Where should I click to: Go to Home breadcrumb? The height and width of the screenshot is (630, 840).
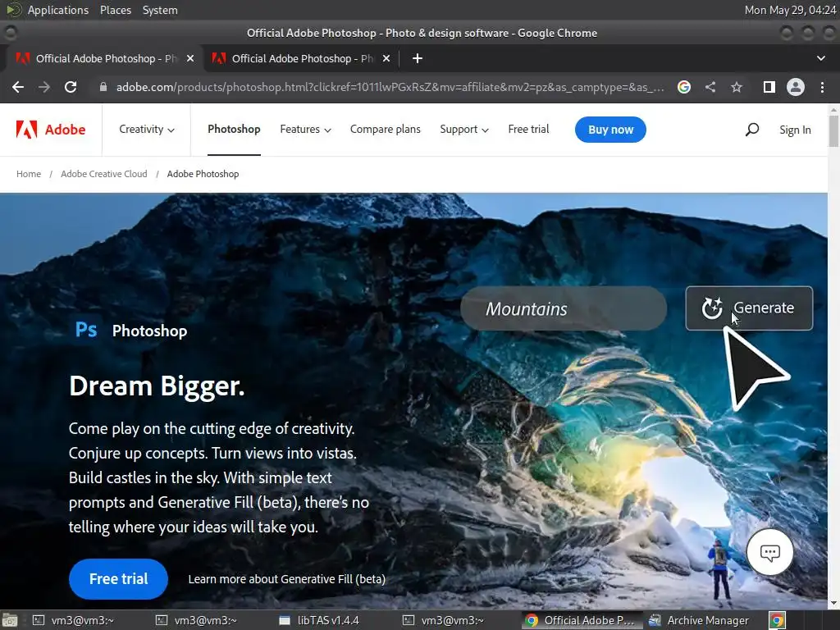pos(29,174)
